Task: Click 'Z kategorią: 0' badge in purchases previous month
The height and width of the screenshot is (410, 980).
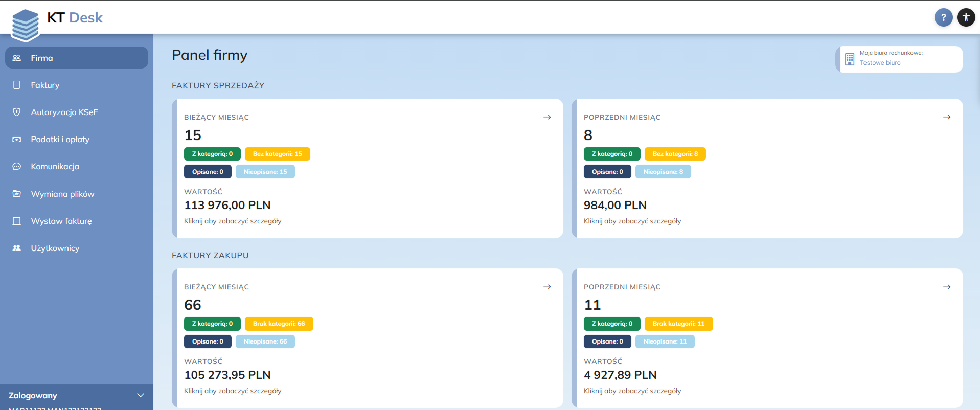Action: pos(612,324)
